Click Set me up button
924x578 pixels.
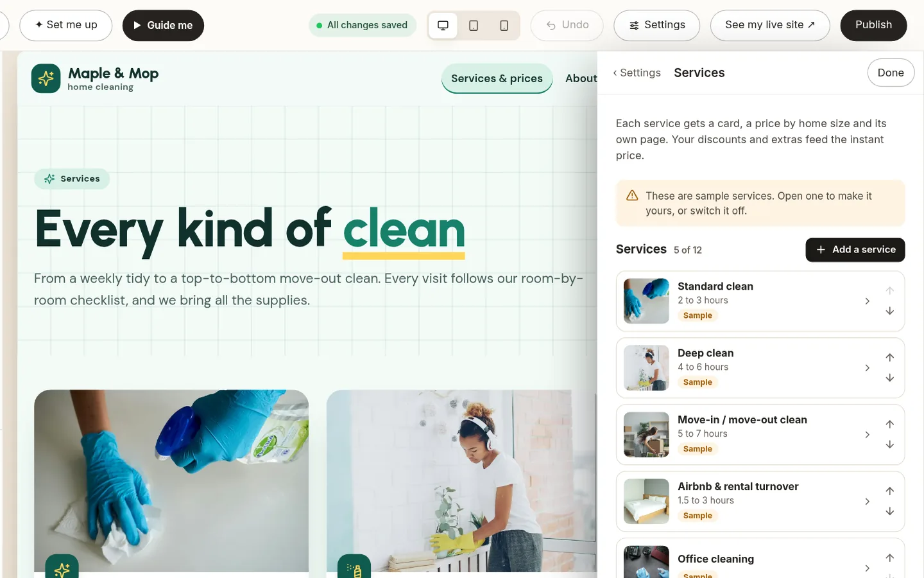click(x=66, y=25)
